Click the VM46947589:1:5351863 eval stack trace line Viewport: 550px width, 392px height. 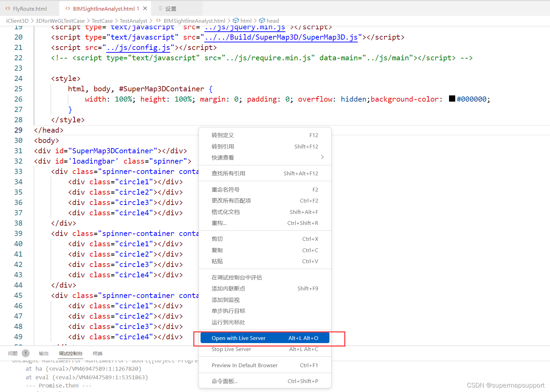87,377
